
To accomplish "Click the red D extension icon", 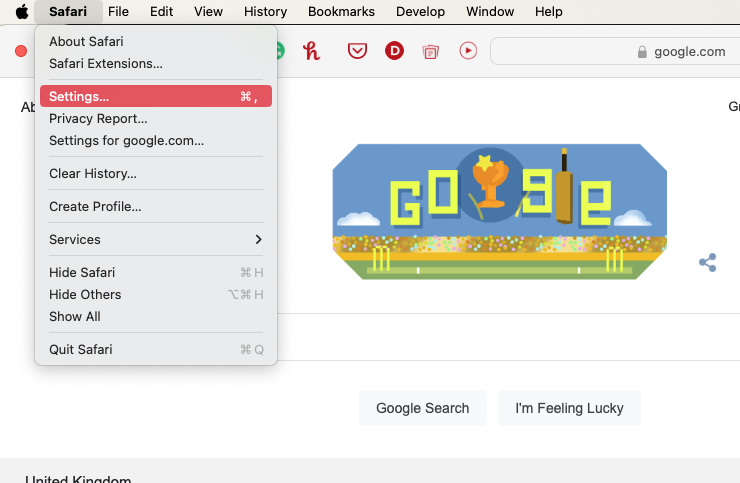I will point(394,51).
